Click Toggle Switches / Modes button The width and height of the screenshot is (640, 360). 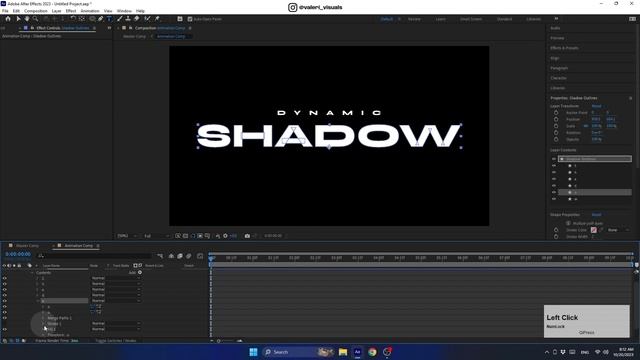[x=116, y=340]
